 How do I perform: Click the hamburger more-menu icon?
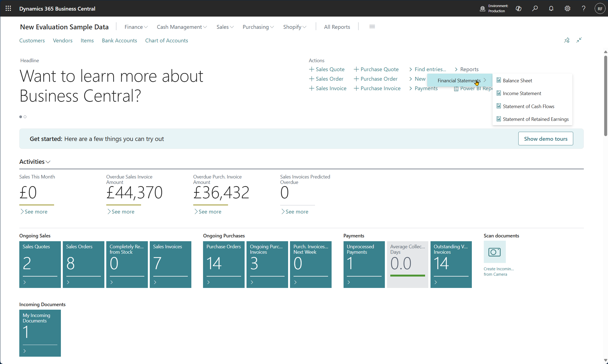(372, 27)
